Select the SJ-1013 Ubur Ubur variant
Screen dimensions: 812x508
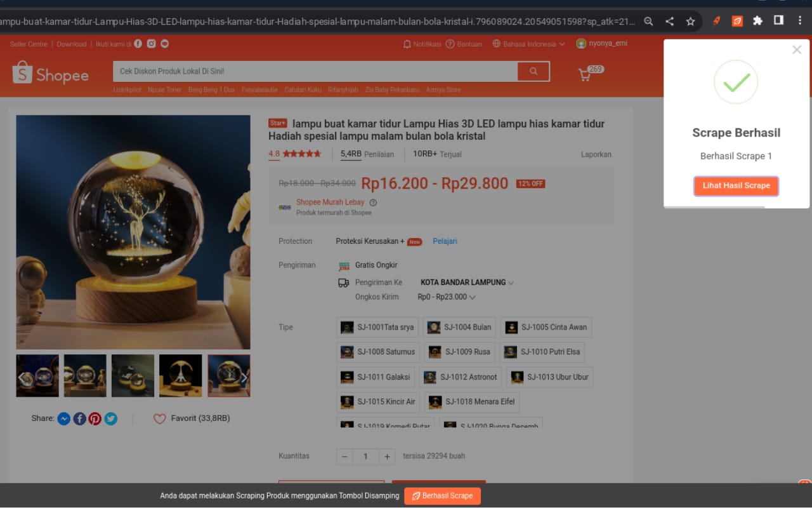point(550,377)
